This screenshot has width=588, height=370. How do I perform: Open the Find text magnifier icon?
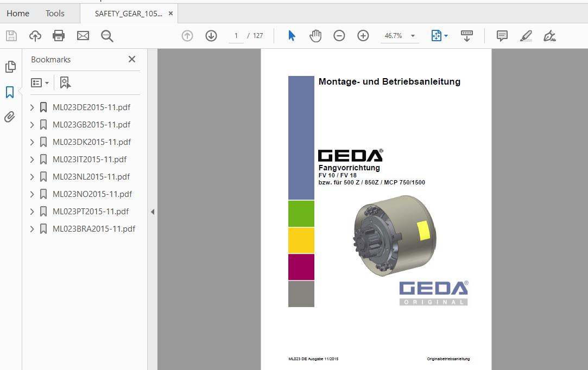coord(107,36)
